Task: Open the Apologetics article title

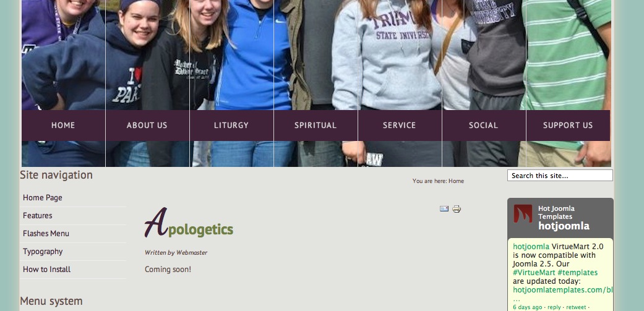Action: pyautogui.click(x=189, y=223)
